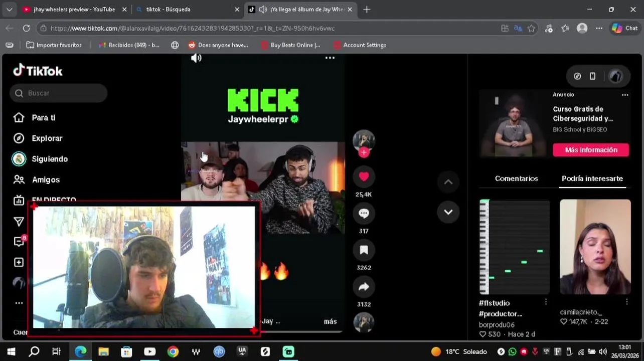Viewport: 644px width, 361px height.
Task: Expand the tab actions menu chevron
Action: point(9,9)
